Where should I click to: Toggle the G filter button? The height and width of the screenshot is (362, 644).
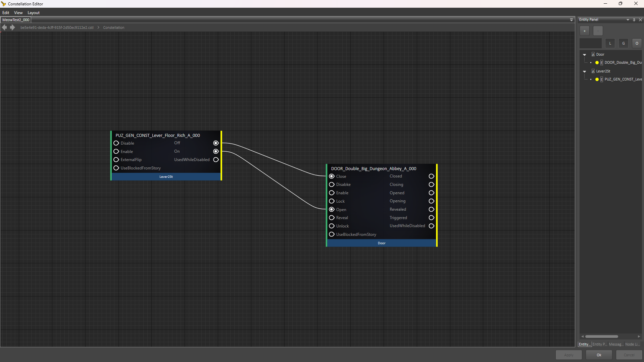coord(624,43)
